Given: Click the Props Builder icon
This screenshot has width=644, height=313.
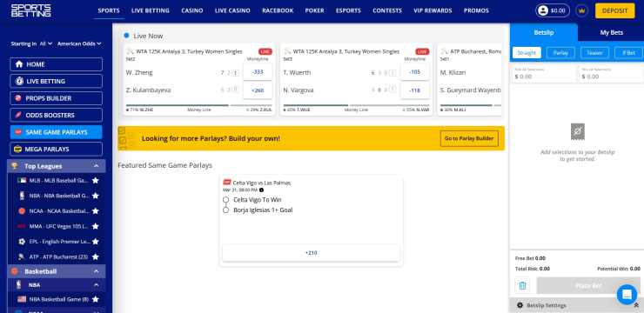Looking at the screenshot, I should pos(18,98).
